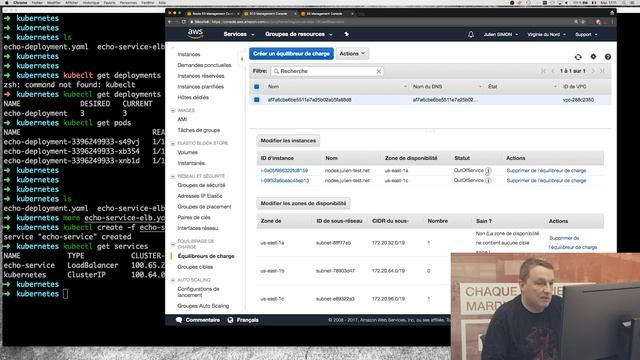Screen dimensions: 640x360
Task: Click the AWS logo home icon
Action: pyautogui.click(x=196, y=34)
